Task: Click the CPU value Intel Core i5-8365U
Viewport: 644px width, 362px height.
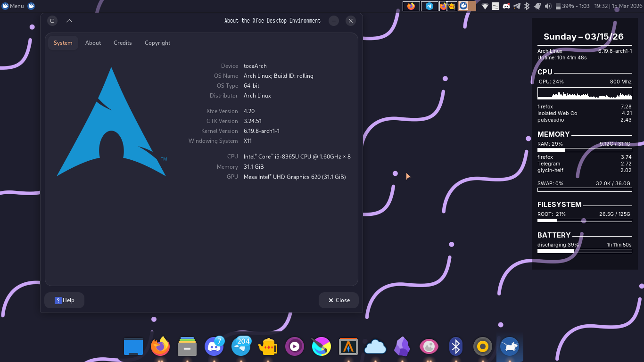Action: pyautogui.click(x=297, y=156)
